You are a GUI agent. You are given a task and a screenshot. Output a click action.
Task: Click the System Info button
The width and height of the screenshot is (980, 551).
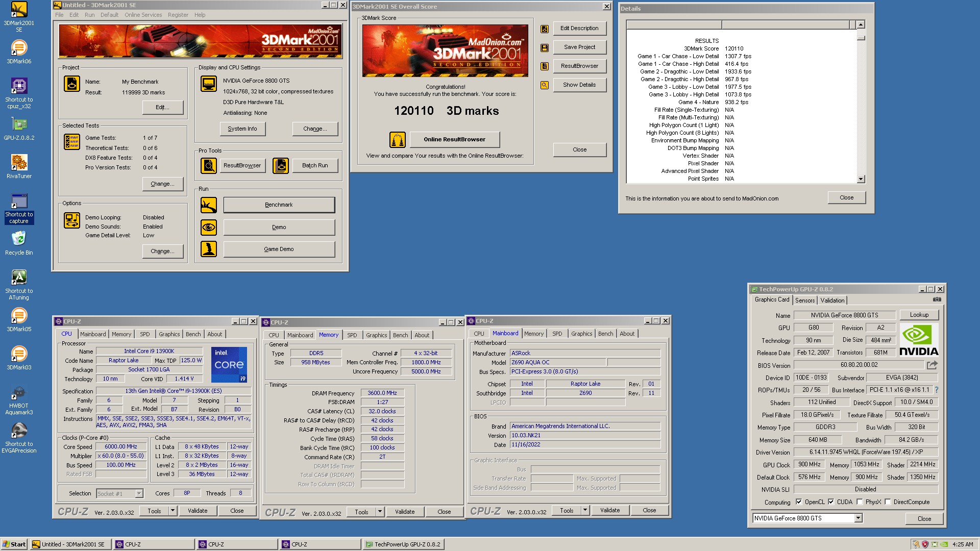point(242,129)
